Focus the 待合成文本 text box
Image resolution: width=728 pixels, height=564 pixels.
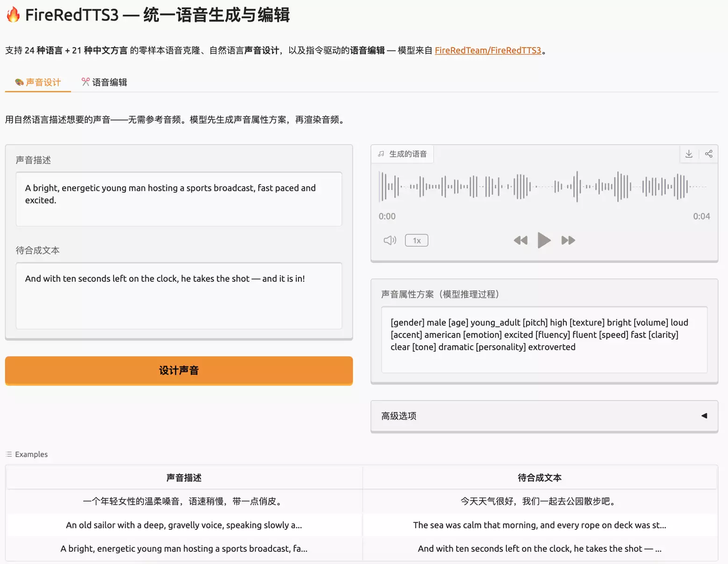click(x=179, y=296)
